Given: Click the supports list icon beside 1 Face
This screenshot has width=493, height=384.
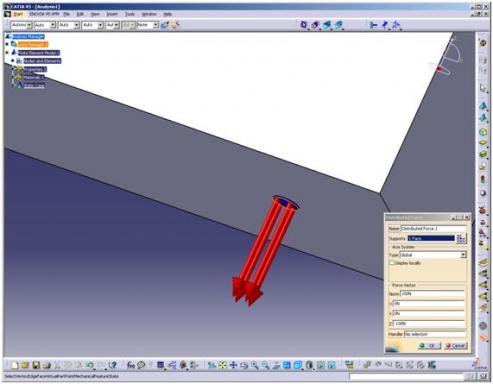Looking at the screenshot, I should tap(461, 238).
